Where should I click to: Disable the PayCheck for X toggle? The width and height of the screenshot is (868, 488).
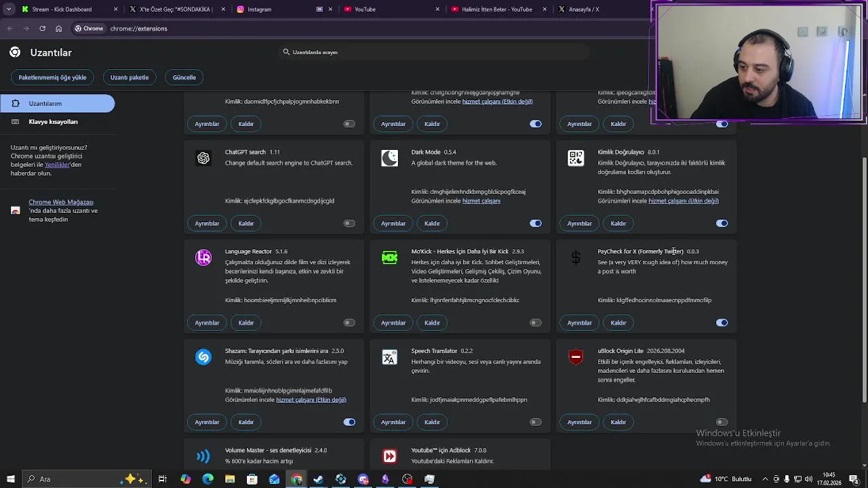click(x=722, y=323)
